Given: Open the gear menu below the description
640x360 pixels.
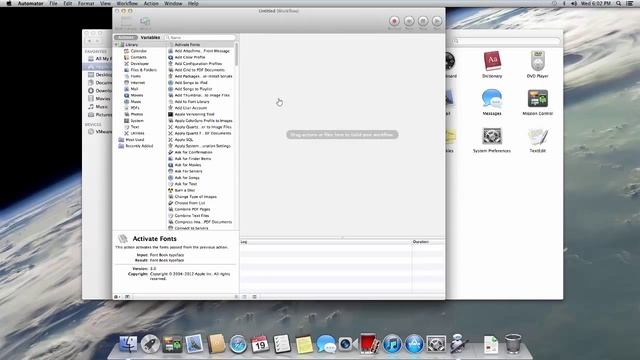Looking at the screenshot, I should pyautogui.click(x=117, y=297).
